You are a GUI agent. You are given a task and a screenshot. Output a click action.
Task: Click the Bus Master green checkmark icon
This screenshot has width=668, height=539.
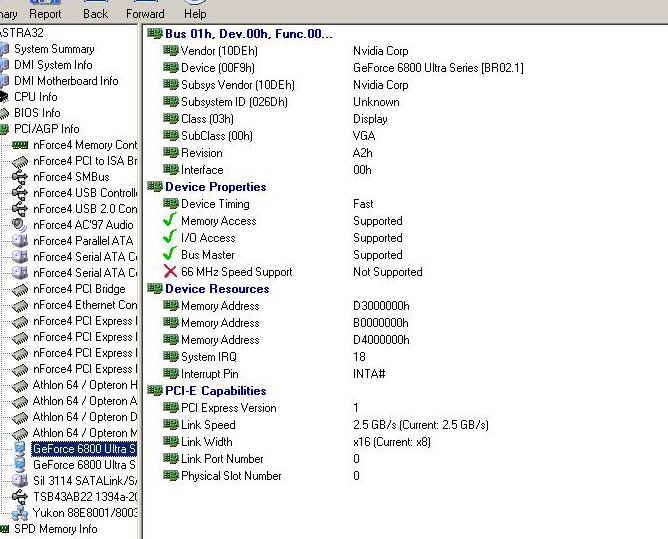pos(170,254)
